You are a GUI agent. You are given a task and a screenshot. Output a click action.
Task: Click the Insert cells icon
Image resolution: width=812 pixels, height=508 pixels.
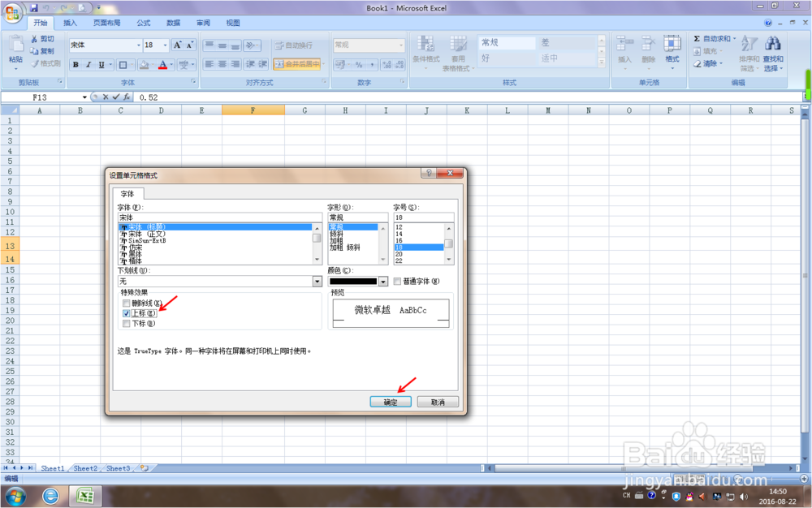[625, 44]
